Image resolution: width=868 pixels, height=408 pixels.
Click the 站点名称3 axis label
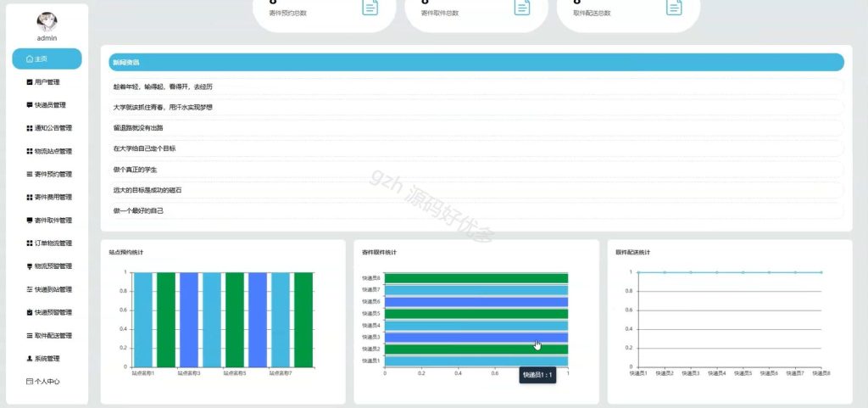(x=189, y=374)
